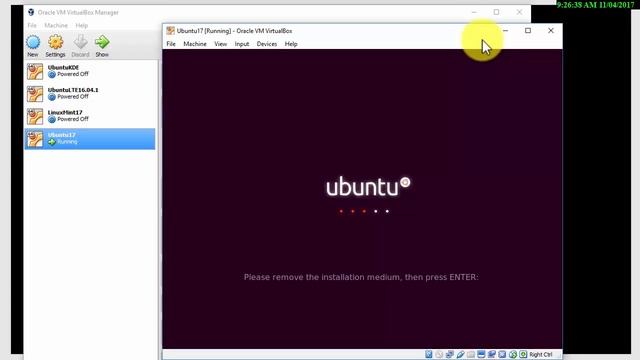Open the Devices menu
This screenshot has width=640, height=360.
267,44
